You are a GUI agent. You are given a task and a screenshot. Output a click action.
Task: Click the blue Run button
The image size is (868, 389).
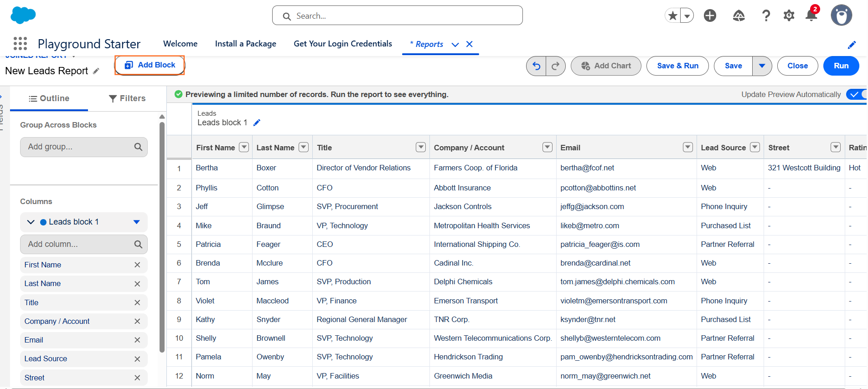(841, 66)
